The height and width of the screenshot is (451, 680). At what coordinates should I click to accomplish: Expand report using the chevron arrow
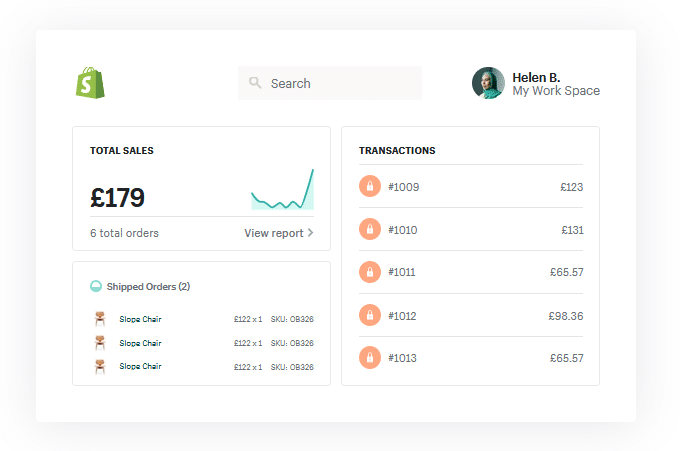[x=311, y=233]
